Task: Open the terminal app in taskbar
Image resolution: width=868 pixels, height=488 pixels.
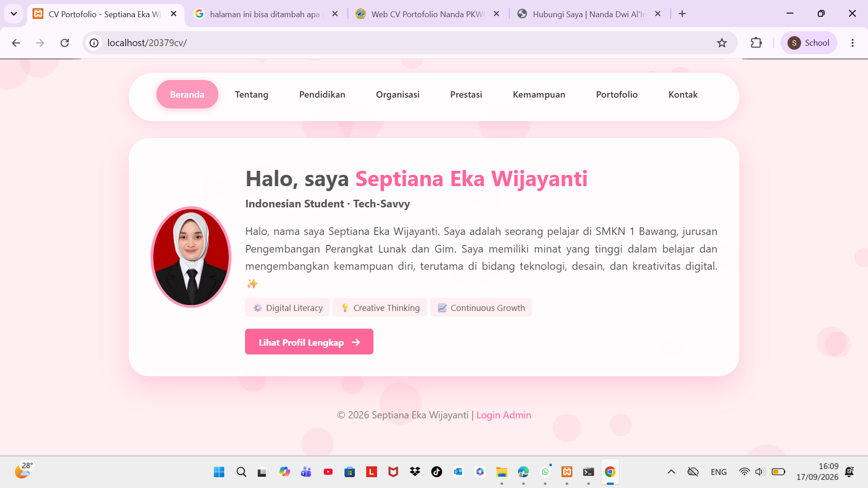Action: point(589,472)
